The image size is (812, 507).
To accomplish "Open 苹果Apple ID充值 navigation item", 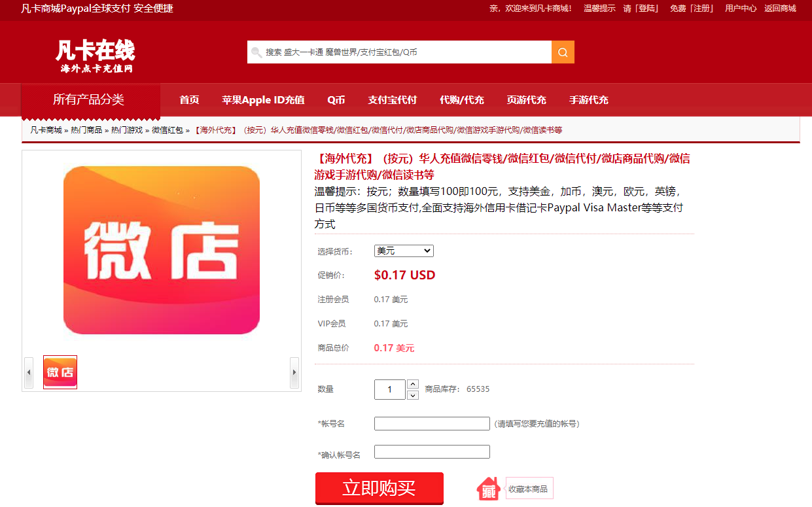I will (x=263, y=100).
